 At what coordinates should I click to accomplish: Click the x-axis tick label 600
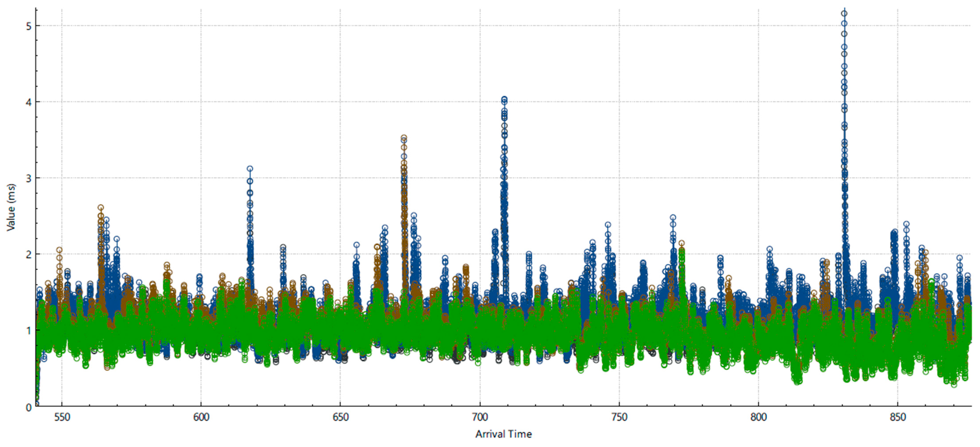201,417
